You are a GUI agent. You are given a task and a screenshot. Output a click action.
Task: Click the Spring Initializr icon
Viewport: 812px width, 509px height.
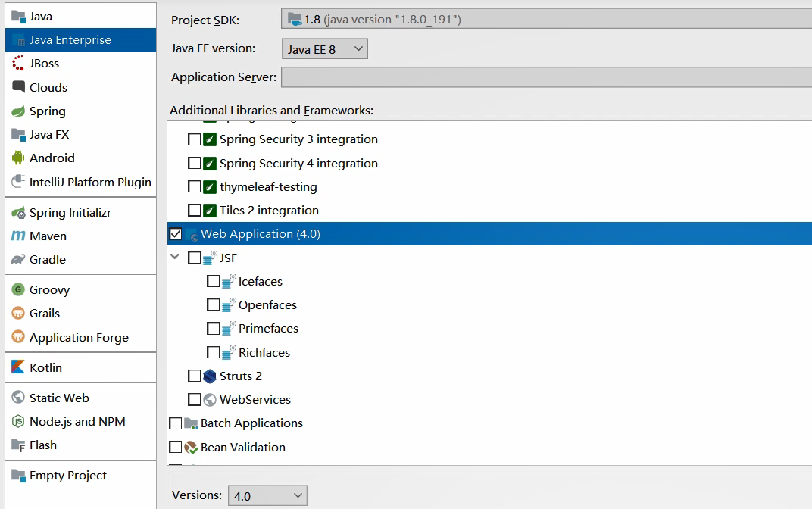[18, 212]
